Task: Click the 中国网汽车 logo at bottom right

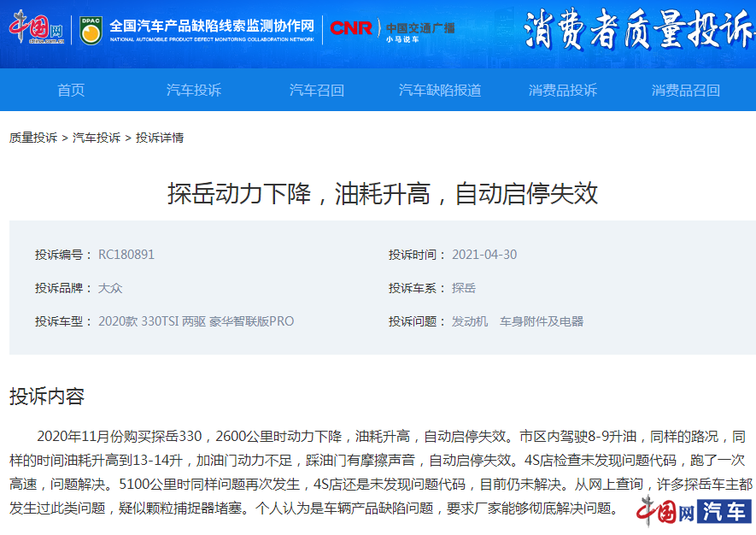Action: click(x=693, y=511)
